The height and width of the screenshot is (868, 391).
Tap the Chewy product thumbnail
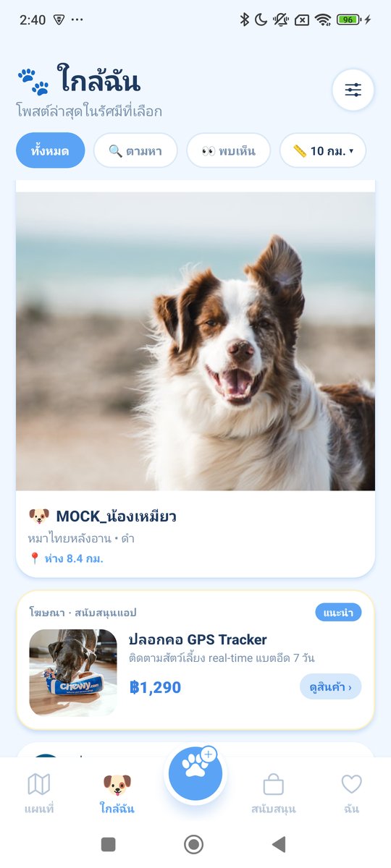tap(73, 673)
